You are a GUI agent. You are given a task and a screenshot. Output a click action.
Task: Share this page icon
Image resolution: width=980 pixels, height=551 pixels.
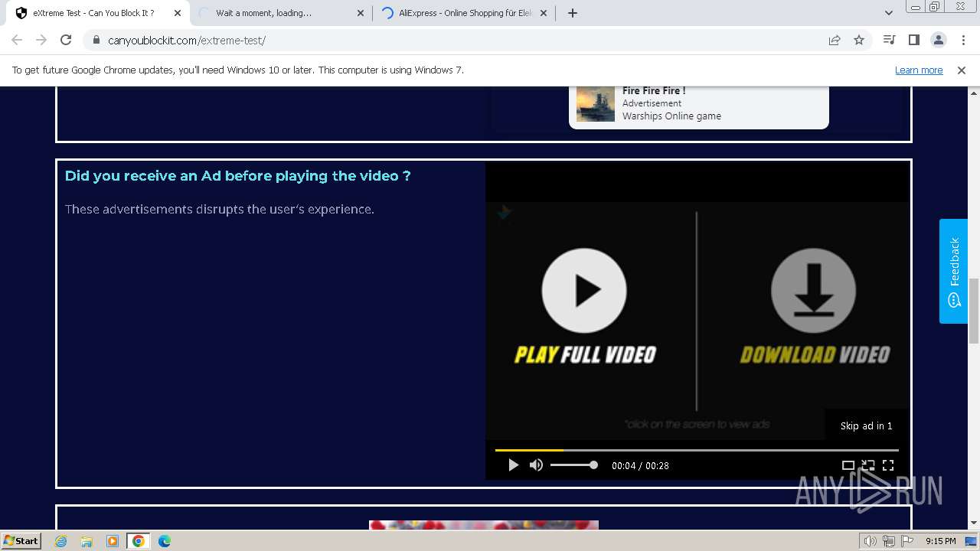pos(835,40)
